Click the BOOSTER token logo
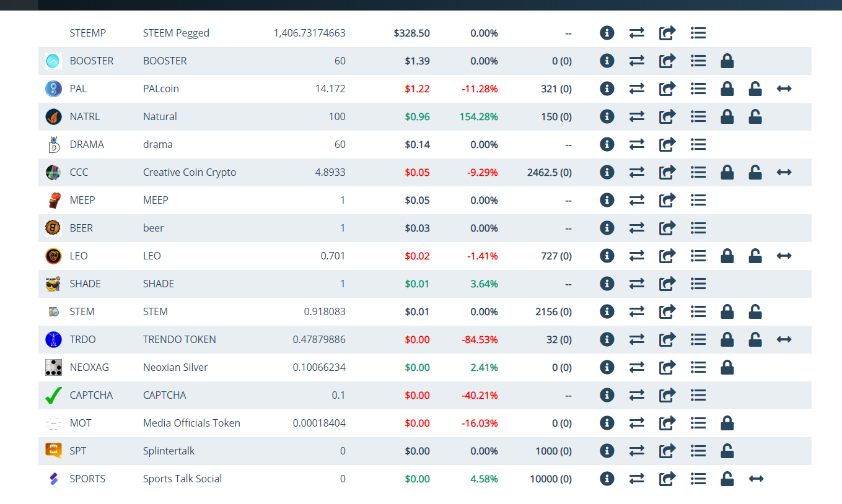This screenshot has height=504, width=842. click(x=53, y=61)
